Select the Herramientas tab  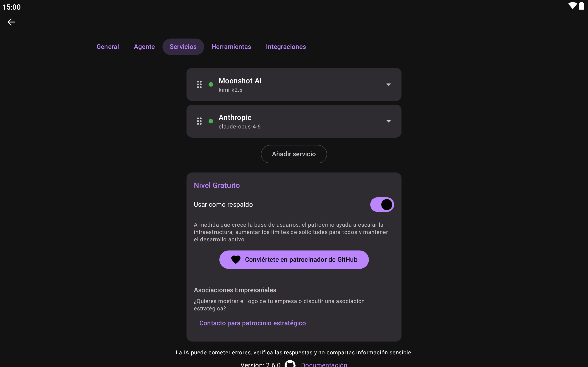click(231, 47)
